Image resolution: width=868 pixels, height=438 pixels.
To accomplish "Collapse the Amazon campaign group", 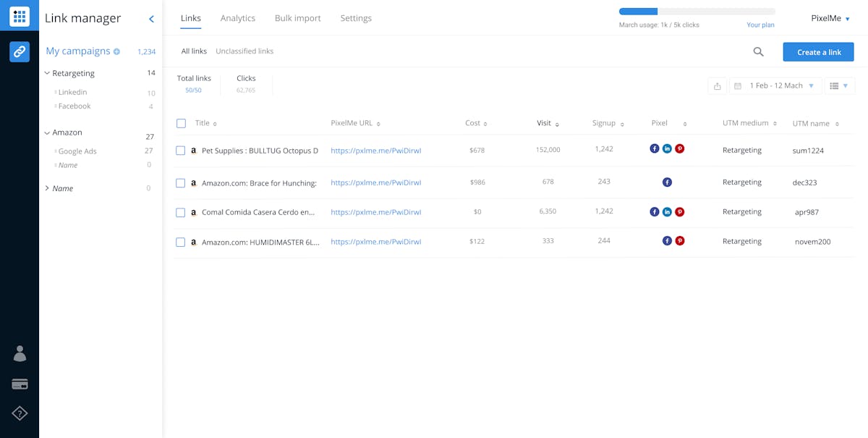I will pos(47,132).
